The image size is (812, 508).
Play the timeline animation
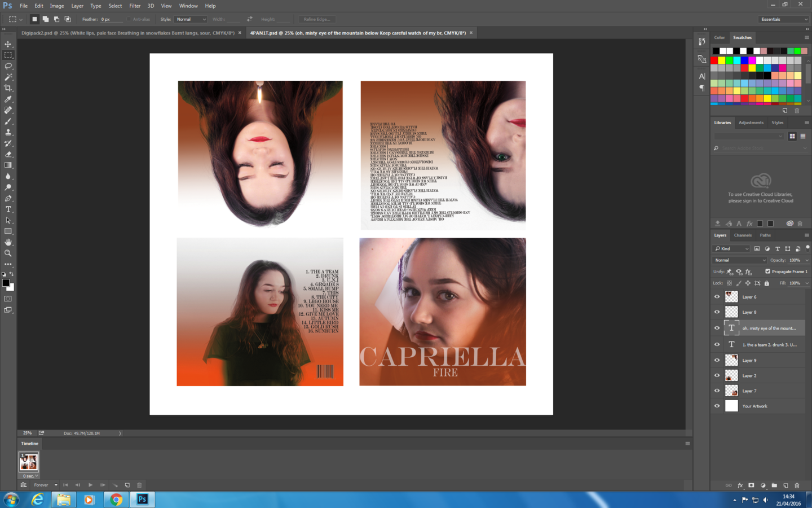tap(90, 485)
